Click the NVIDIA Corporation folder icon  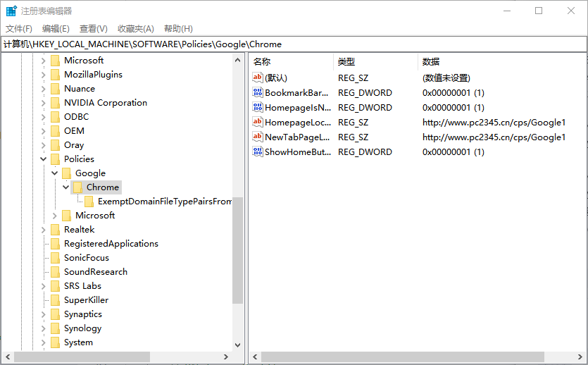pyautogui.click(x=55, y=103)
